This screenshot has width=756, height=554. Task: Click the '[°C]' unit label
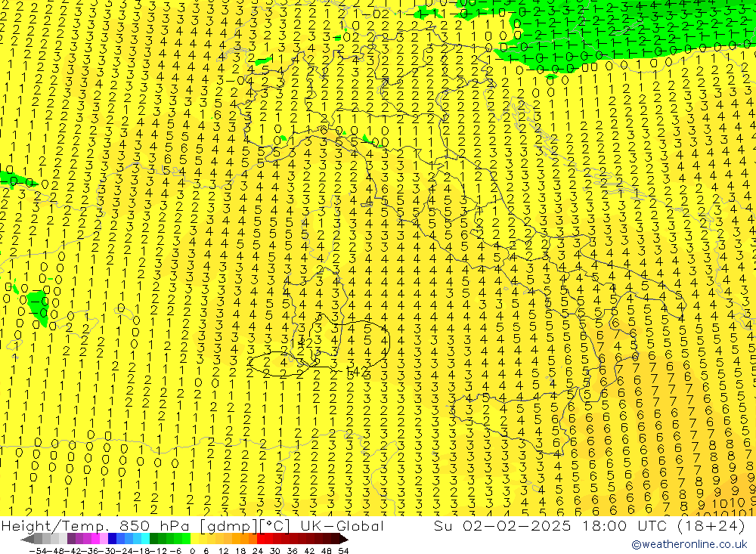click(275, 525)
